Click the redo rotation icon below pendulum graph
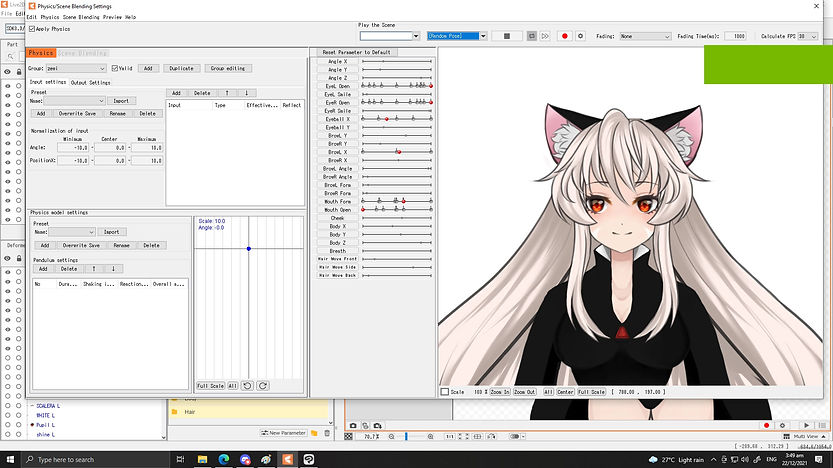Image resolution: width=833 pixels, height=468 pixels. pyautogui.click(x=262, y=386)
